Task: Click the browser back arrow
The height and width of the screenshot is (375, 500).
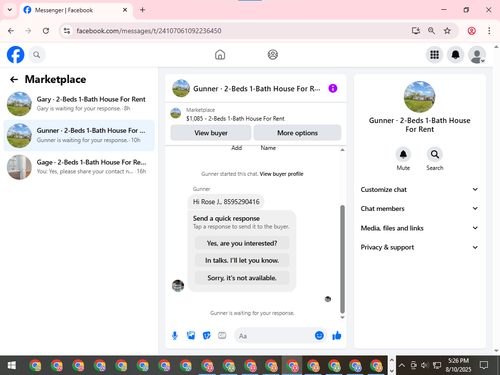Action: (11, 31)
